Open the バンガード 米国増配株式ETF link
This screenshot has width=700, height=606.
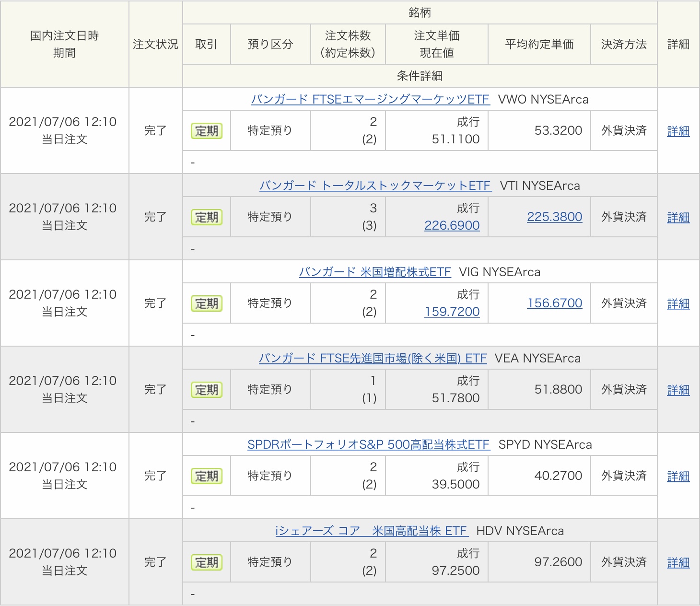(375, 272)
